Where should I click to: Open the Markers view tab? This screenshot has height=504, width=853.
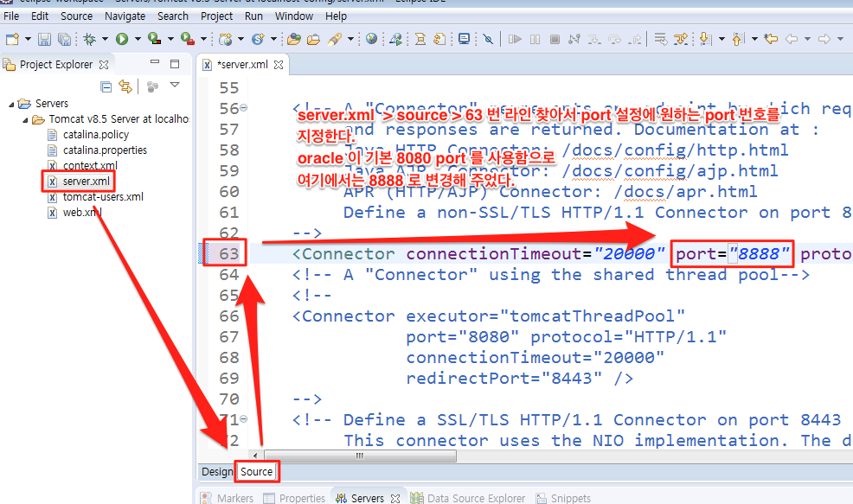228,498
